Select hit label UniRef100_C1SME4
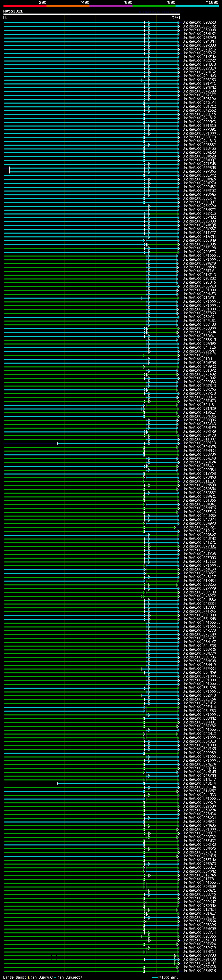The width and height of the screenshot is (222, 980). pos(199,909)
